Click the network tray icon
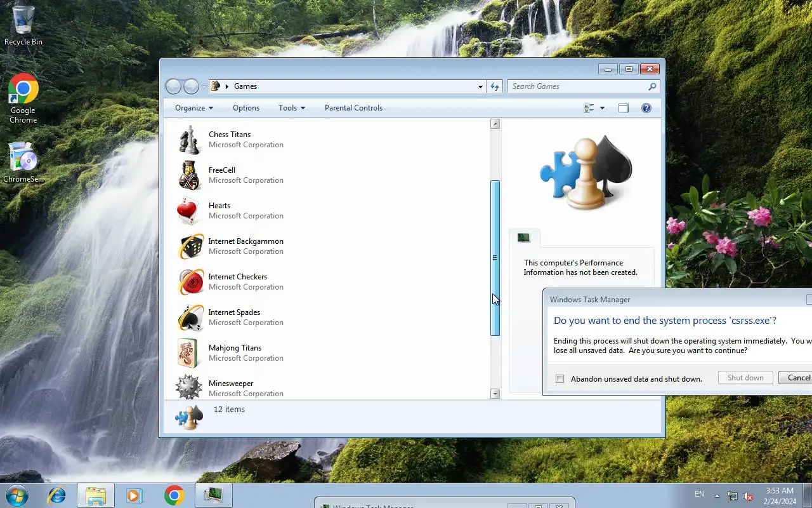This screenshot has height=508, width=812. (733, 496)
